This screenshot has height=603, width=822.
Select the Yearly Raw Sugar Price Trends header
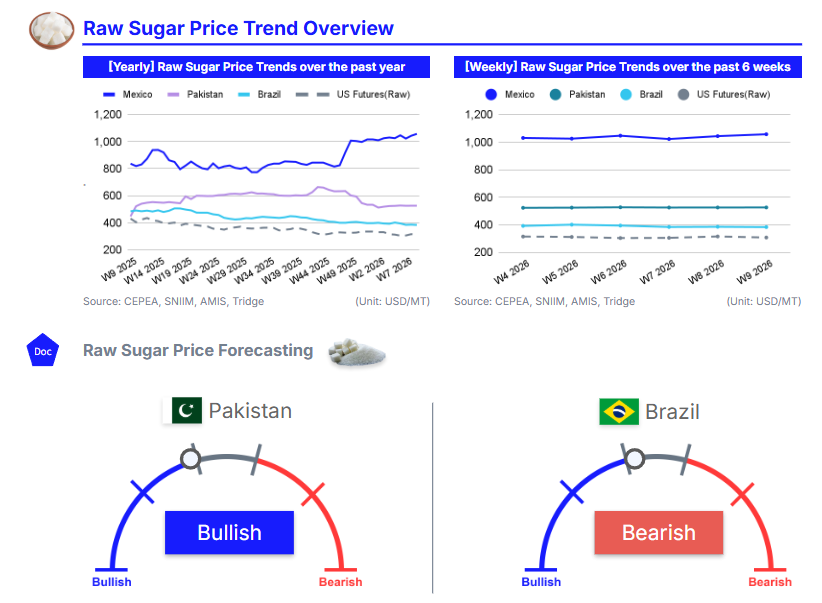tap(256, 67)
